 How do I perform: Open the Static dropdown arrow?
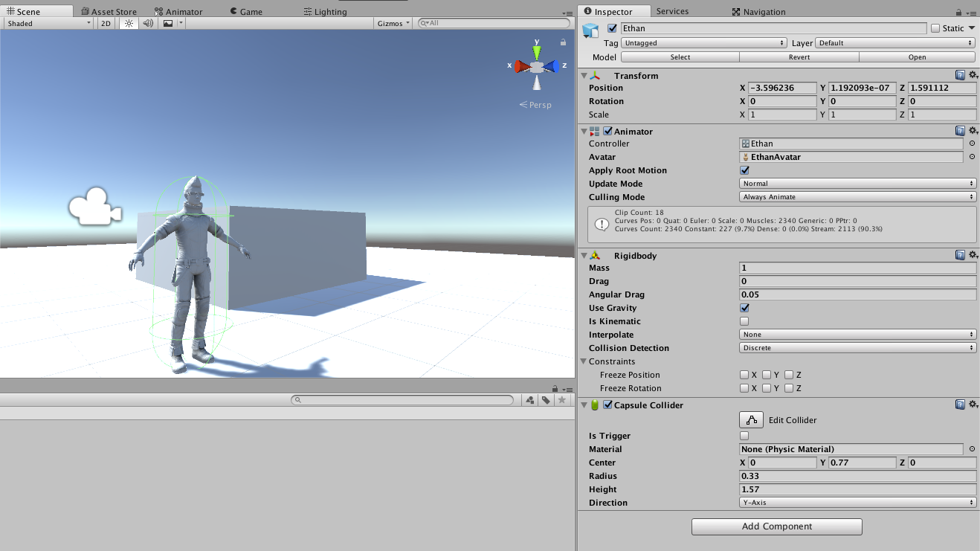[x=971, y=28]
